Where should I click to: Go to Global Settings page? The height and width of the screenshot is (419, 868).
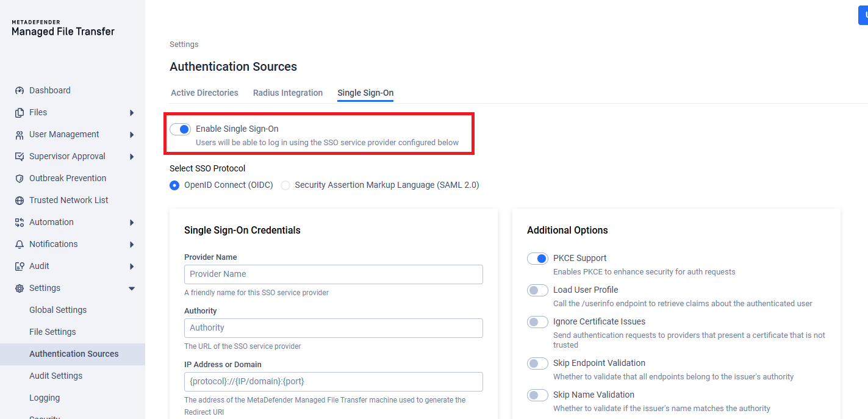tap(58, 310)
